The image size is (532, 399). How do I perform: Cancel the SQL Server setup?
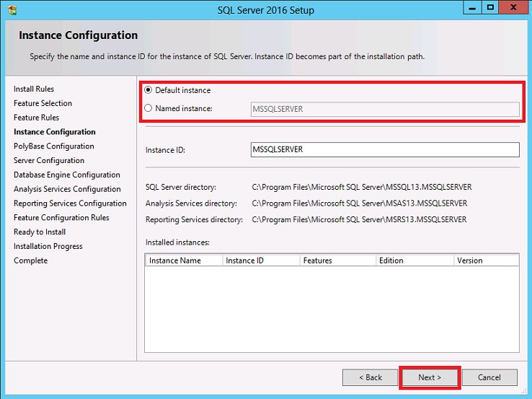point(489,377)
